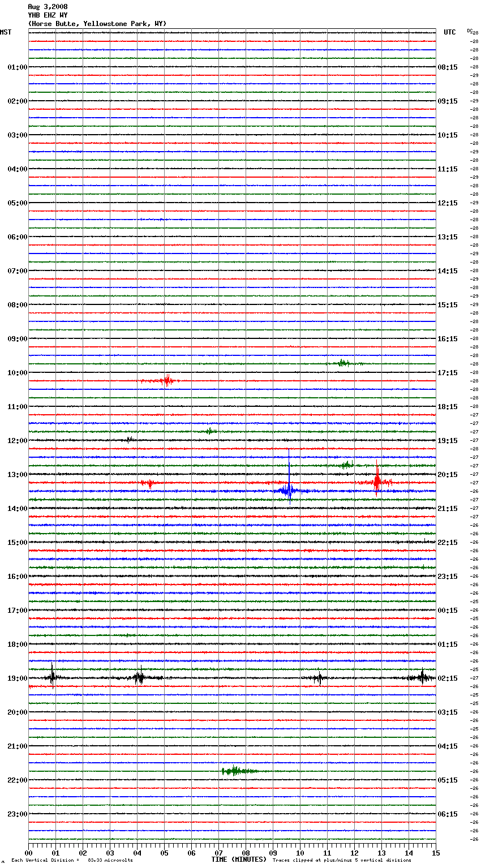Click the '02:15' UTC time label

[x=448, y=678]
